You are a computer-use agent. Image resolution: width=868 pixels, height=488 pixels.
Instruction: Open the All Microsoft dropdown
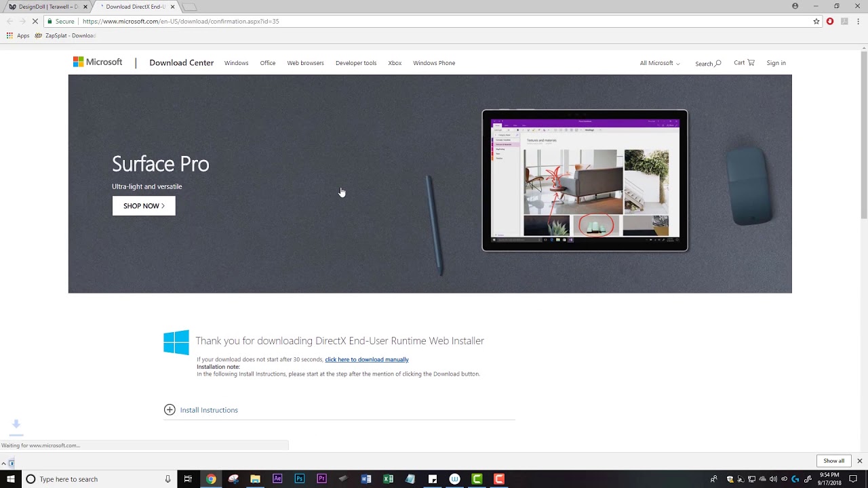click(660, 63)
